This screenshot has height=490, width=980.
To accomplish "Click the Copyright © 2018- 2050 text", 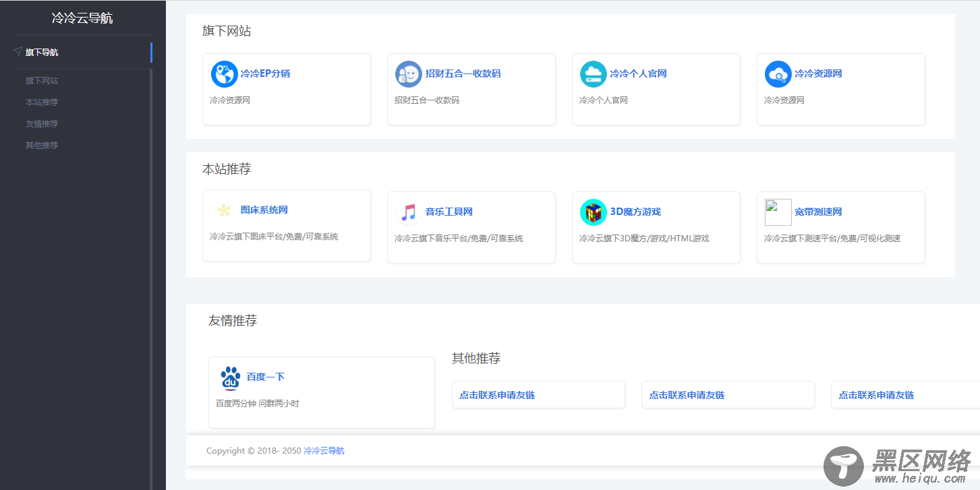I will coord(254,451).
